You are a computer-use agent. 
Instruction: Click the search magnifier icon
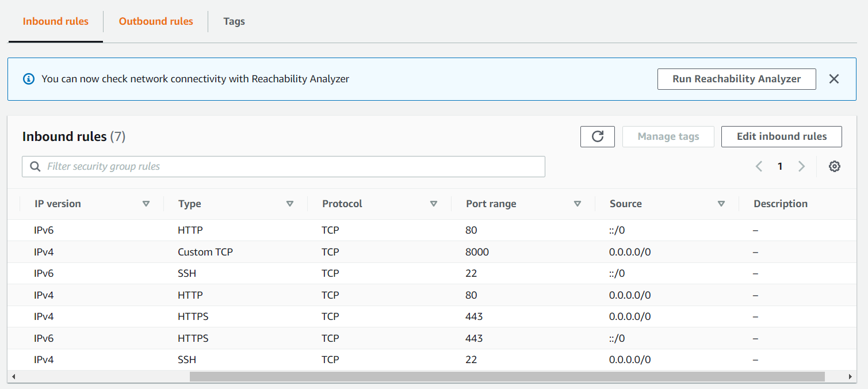click(36, 166)
